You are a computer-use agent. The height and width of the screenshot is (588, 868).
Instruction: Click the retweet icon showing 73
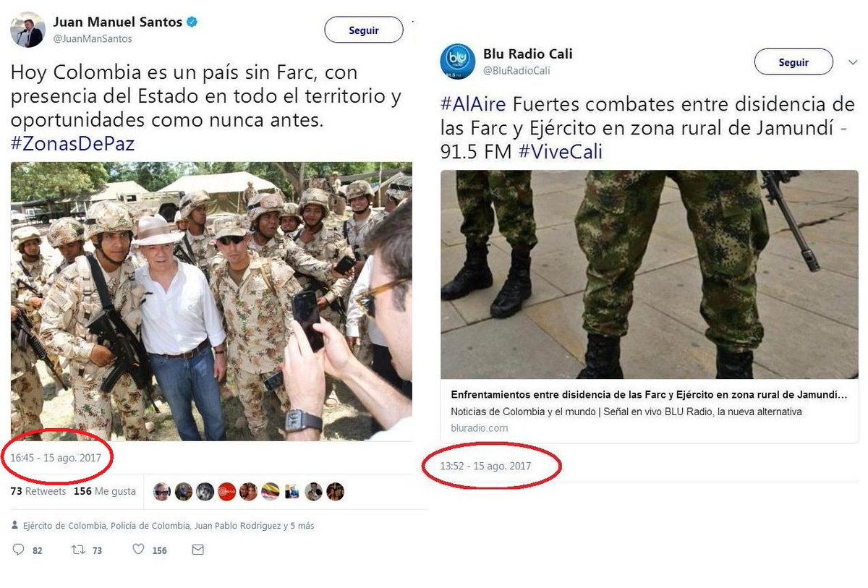(77, 550)
